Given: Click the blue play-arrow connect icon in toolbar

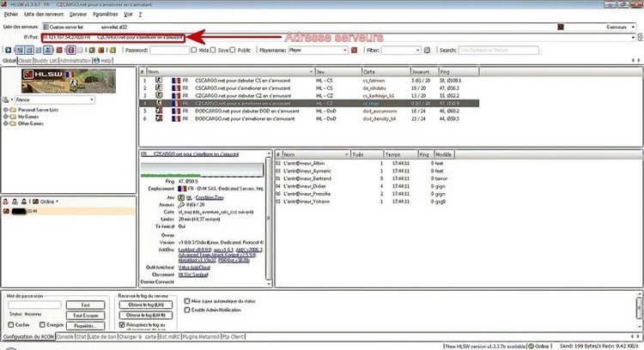Looking at the screenshot, I should (x=9, y=50).
